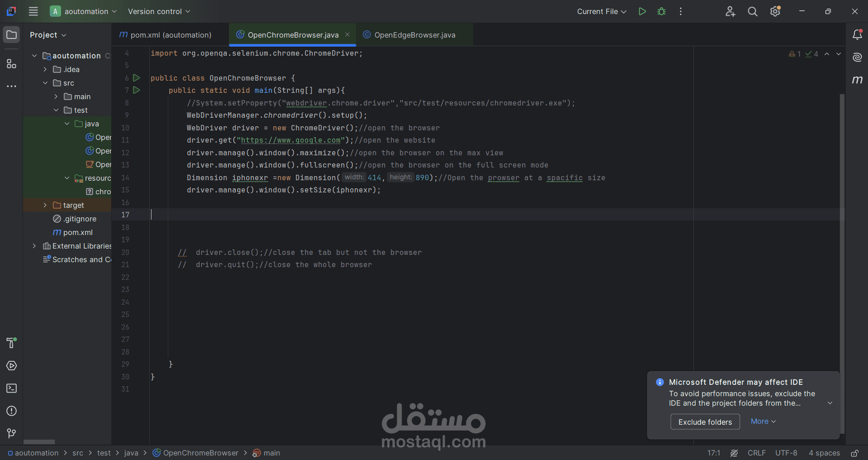Show more tool windows ellipsis

click(x=12, y=86)
